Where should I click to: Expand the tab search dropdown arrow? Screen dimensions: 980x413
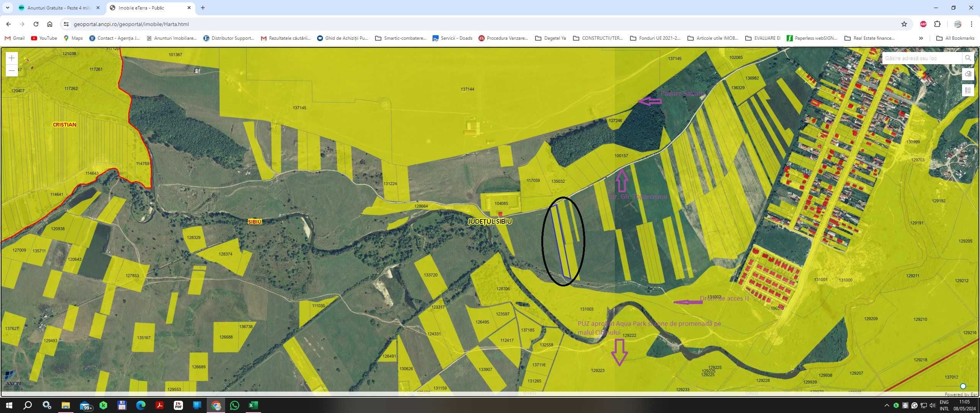point(7,8)
